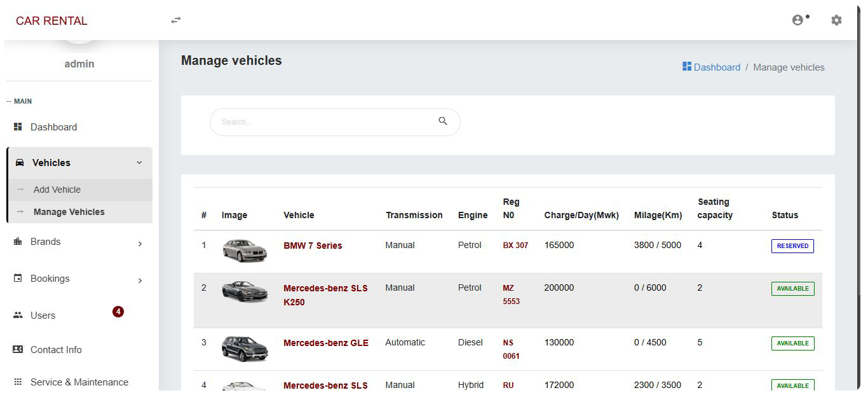Click the Contact Info card icon

coord(18,349)
